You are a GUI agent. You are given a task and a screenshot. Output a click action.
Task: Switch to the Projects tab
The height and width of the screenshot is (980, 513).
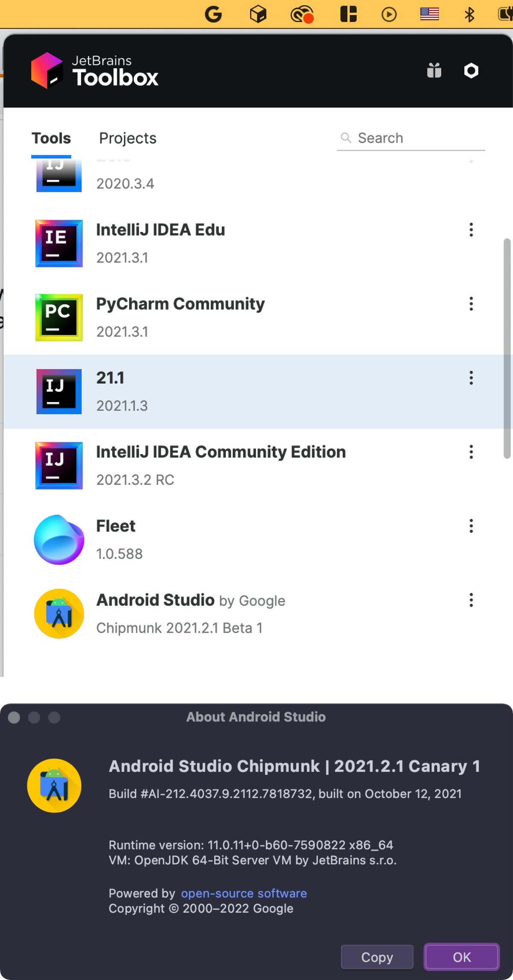point(127,138)
